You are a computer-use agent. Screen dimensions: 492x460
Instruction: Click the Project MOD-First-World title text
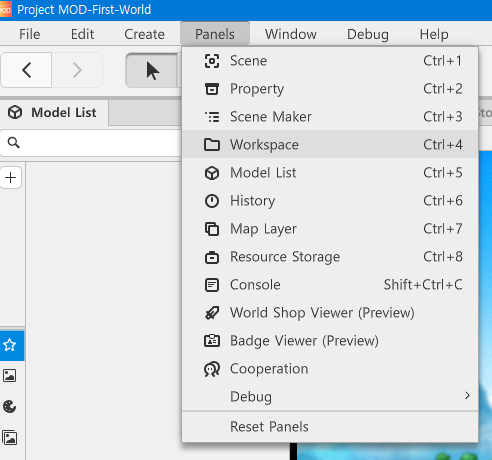pyautogui.click(x=84, y=10)
